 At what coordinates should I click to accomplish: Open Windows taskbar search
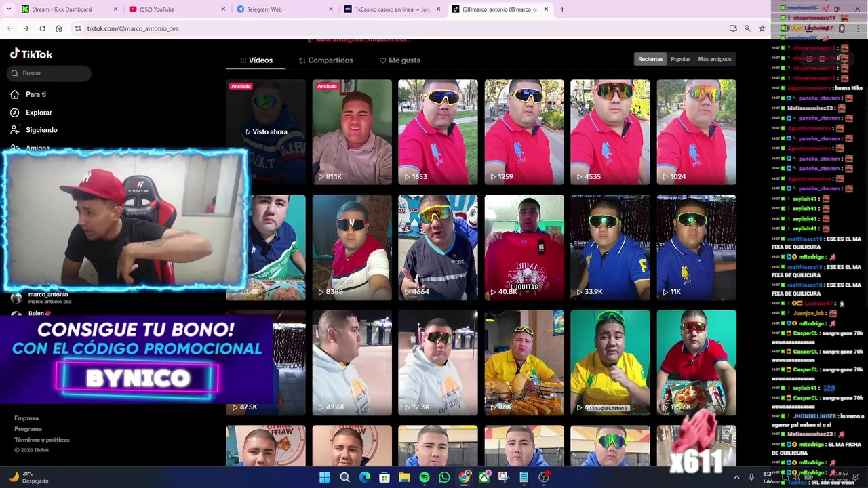pyautogui.click(x=344, y=477)
